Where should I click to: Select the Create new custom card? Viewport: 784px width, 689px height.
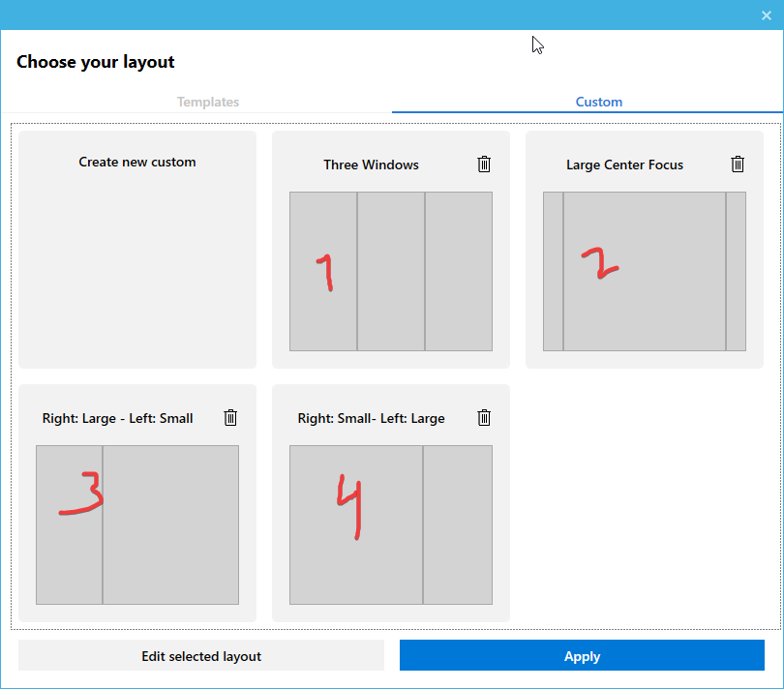pyautogui.click(x=137, y=250)
